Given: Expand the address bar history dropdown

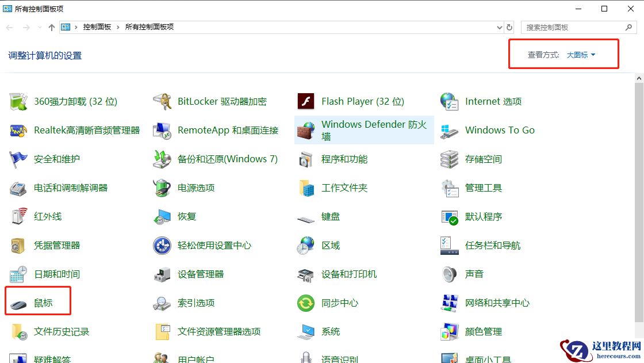Looking at the screenshot, I should 500,27.
